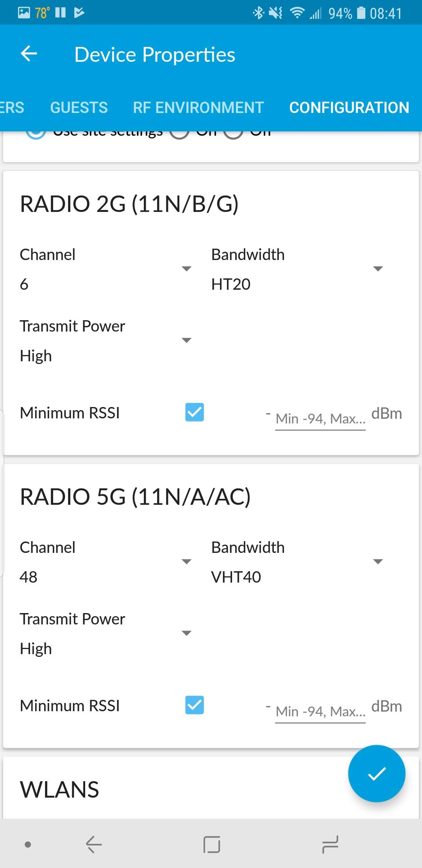Tap the Bluetooth status bar icon

pos(257,13)
